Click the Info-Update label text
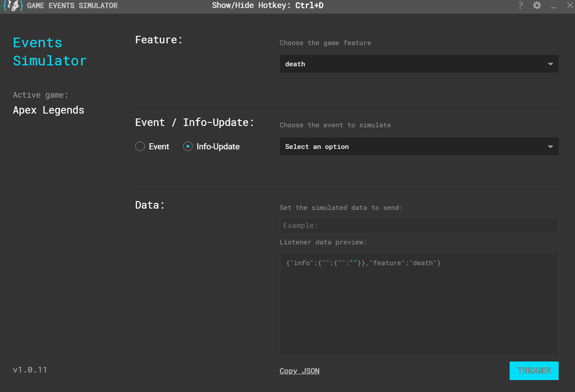The height and width of the screenshot is (392, 575). click(x=218, y=147)
